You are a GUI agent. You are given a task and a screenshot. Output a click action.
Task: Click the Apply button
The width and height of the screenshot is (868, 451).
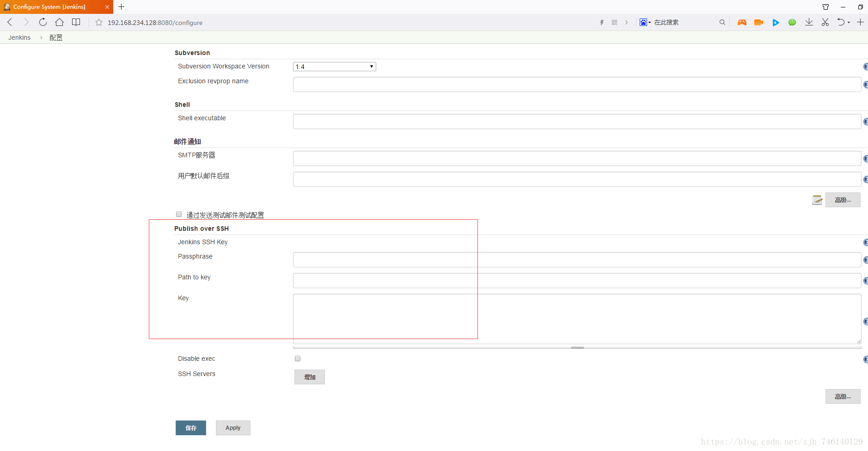[233, 428]
